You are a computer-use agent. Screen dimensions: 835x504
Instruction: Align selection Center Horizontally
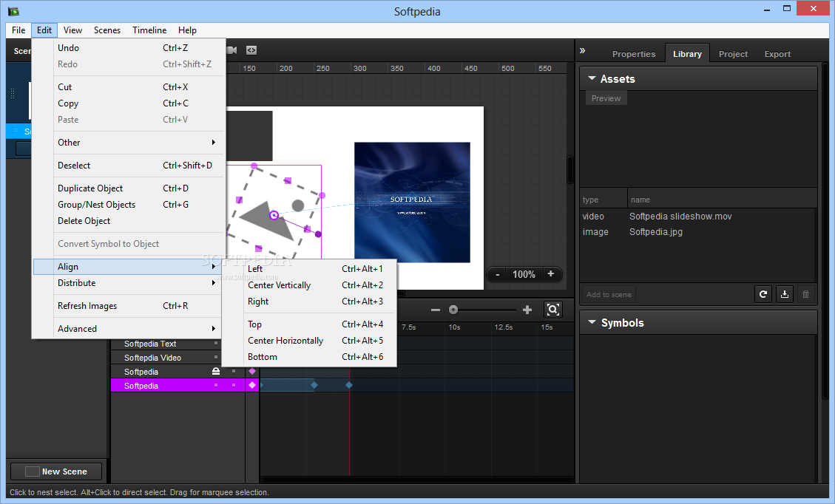[309, 341]
